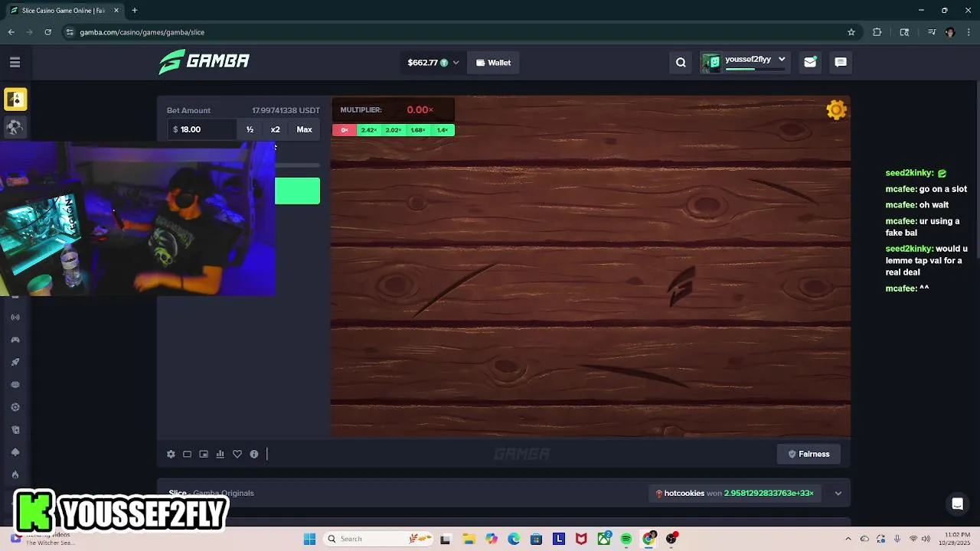980x551 pixels.
Task: Click the green bet button
Action: [x=298, y=191]
